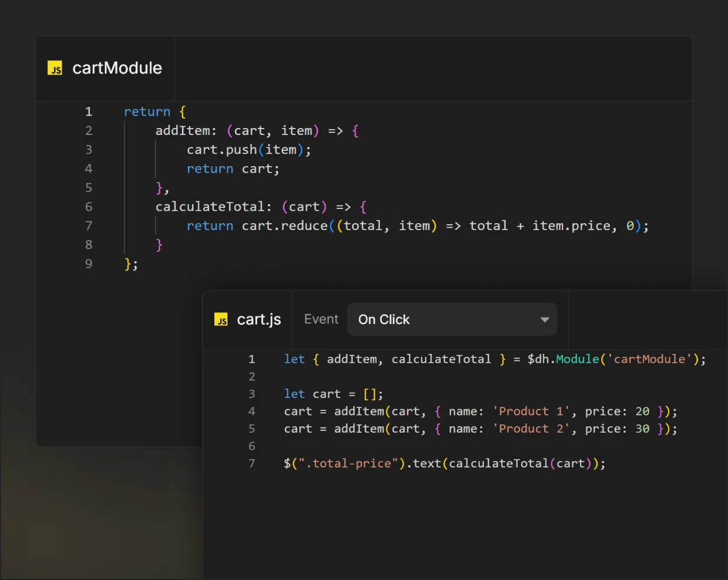728x580 pixels.
Task: Click the 'let cart = [];' line
Action: click(333, 394)
